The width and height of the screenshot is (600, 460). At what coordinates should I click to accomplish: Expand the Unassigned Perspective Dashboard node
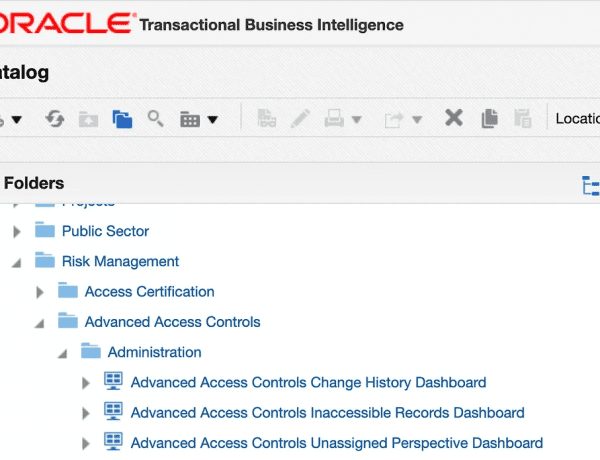pyautogui.click(x=86, y=444)
